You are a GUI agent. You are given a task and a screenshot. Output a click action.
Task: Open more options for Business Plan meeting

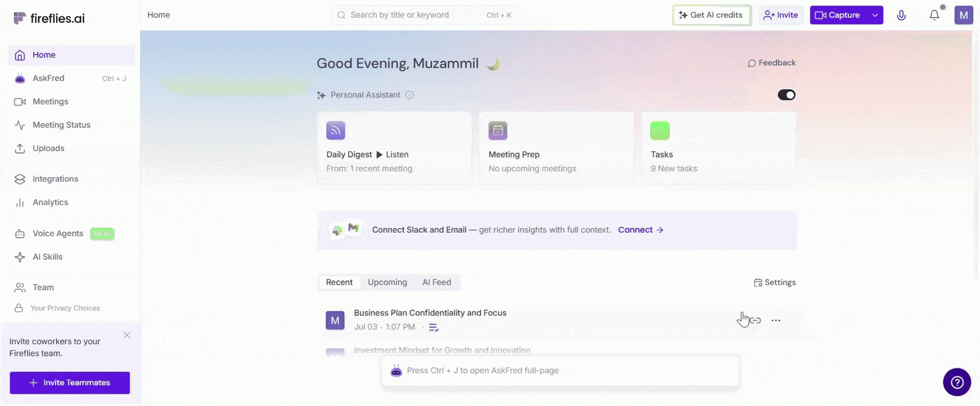click(x=776, y=320)
